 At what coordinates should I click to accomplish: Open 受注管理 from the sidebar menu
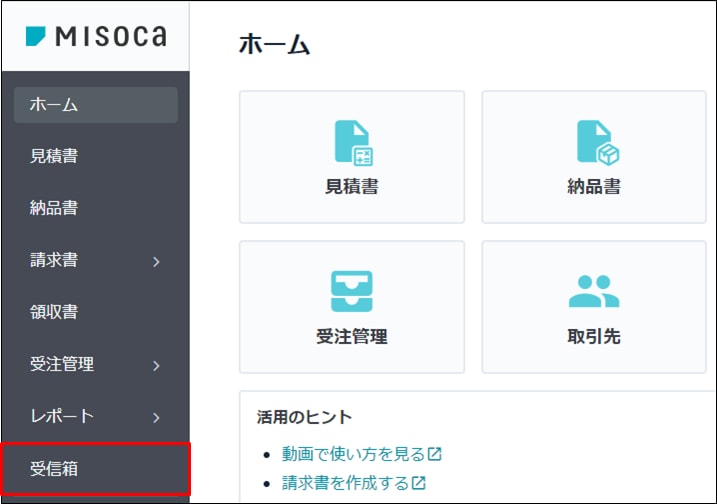(62, 364)
